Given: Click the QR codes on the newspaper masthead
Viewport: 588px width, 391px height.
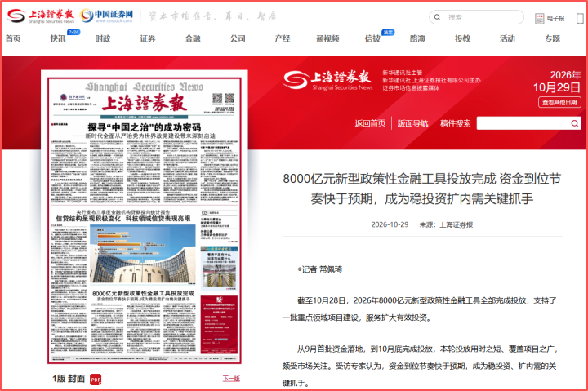Looking at the screenshot, I should tap(224, 98).
